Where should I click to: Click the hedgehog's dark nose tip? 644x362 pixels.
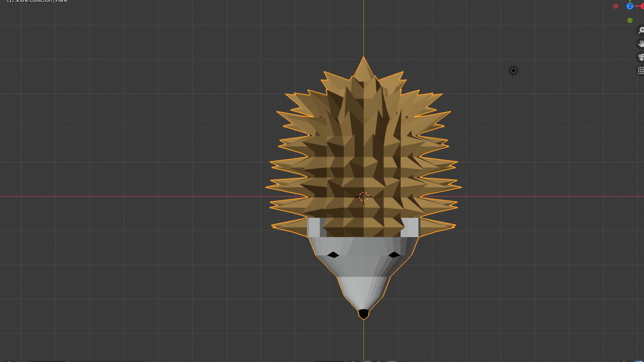click(364, 314)
